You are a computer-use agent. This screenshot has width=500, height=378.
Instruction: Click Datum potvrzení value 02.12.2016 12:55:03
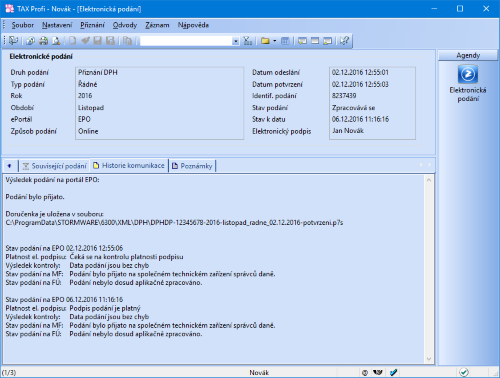pyautogui.click(x=360, y=84)
